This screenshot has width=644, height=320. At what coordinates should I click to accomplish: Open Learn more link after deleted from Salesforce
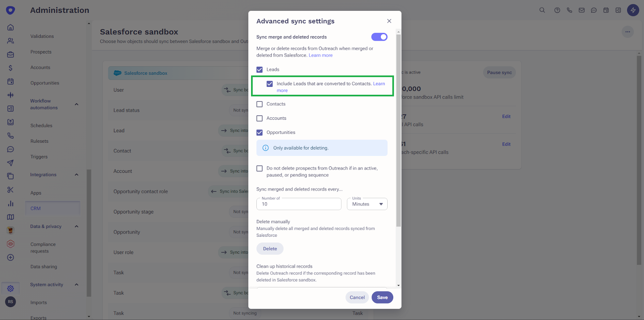tap(321, 55)
